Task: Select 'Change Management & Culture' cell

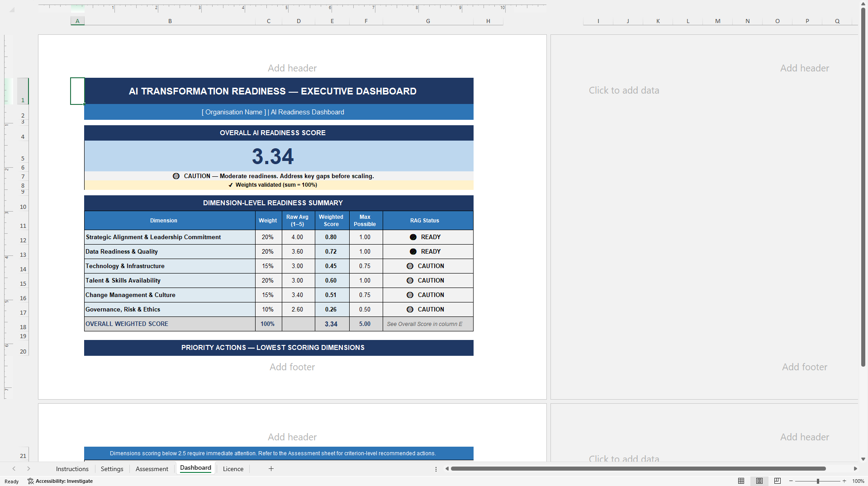Action: coord(170,295)
